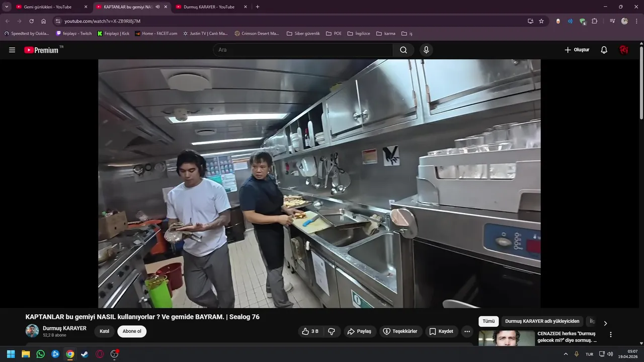Open the Chrome three-dot menu

(x=636, y=21)
